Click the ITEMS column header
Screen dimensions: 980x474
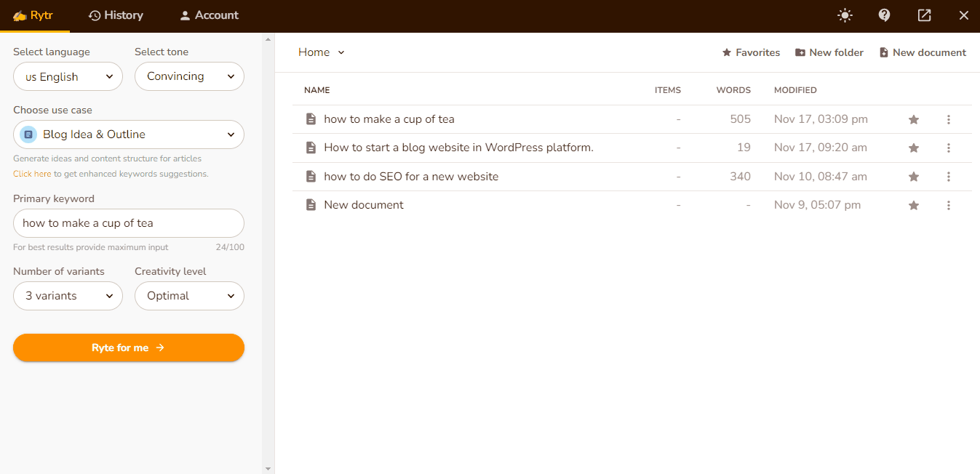click(668, 90)
